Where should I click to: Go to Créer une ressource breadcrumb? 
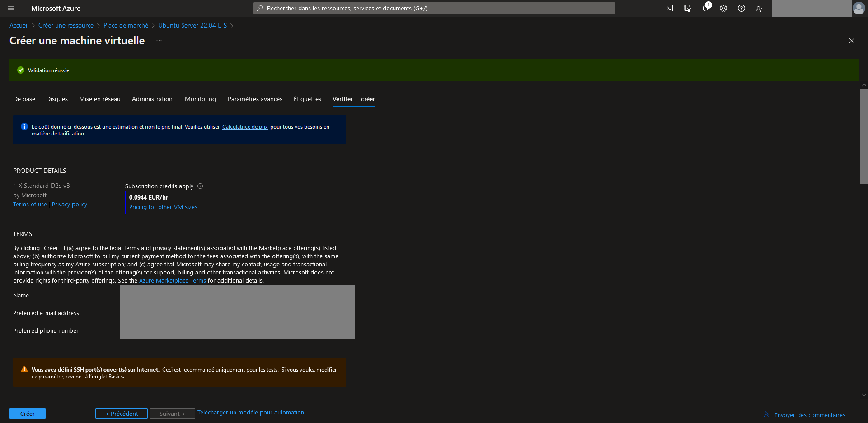66,25
